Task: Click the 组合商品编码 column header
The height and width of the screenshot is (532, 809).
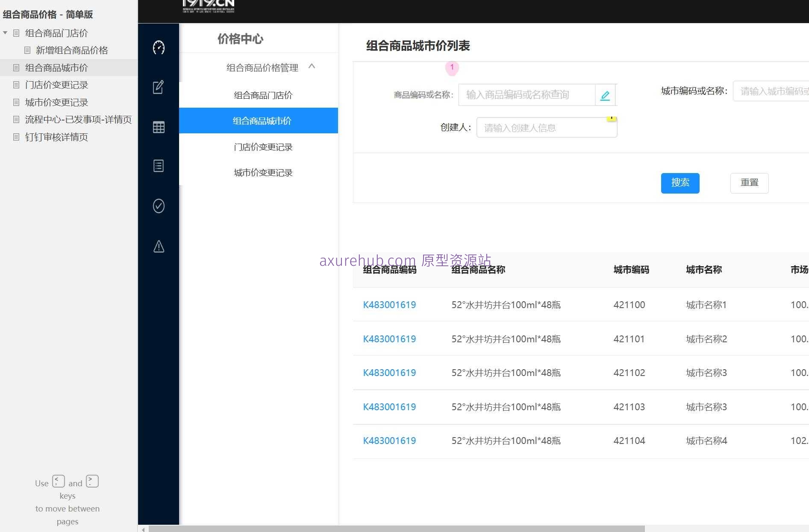Action: pyautogui.click(x=389, y=270)
